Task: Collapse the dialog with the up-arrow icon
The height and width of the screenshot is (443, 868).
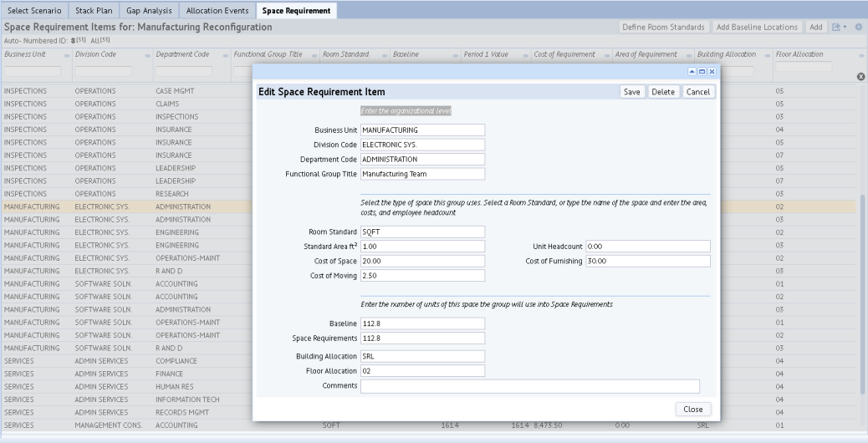Action: 692,72
